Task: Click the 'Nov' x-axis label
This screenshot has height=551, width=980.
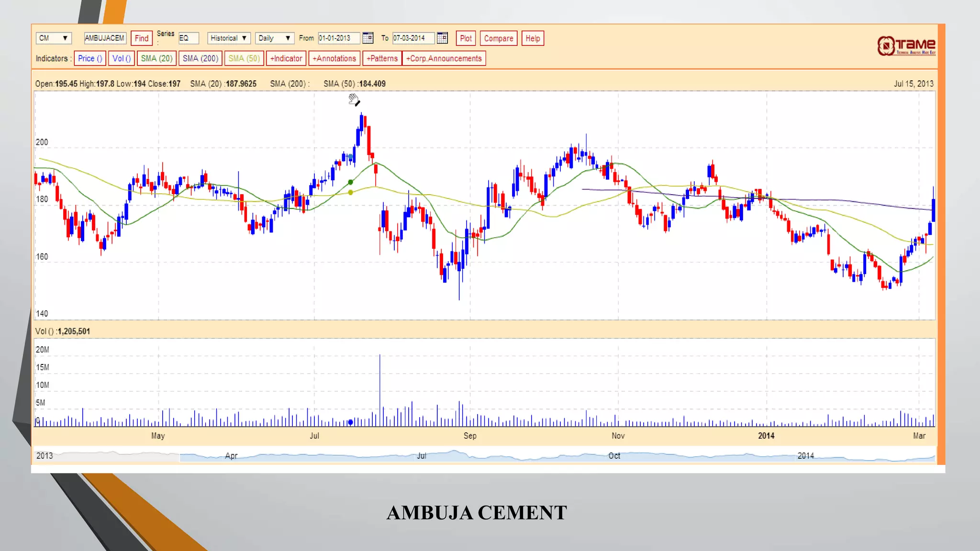Action: click(618, 436)
